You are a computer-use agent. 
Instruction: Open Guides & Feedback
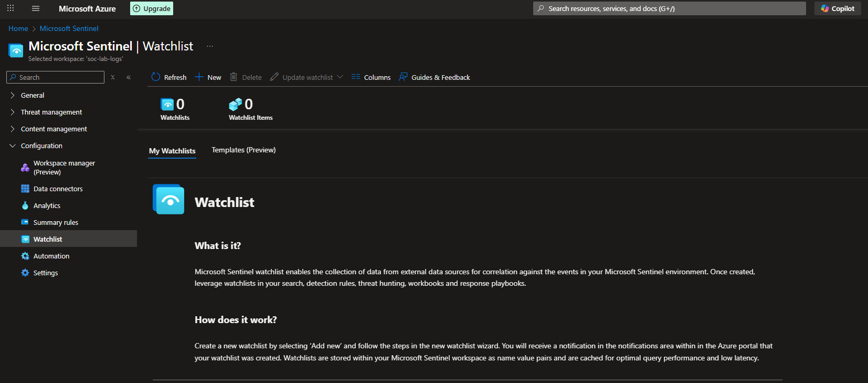435,77
